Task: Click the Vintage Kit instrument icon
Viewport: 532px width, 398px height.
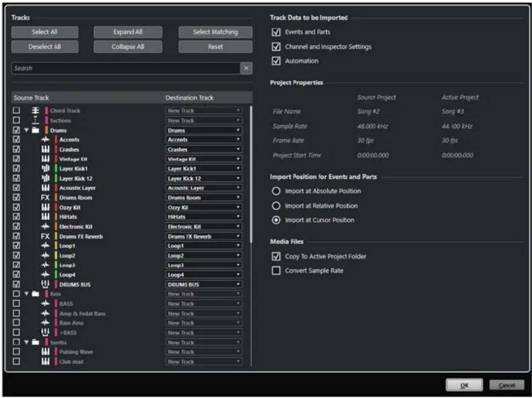Action: [x=45, y=159]
